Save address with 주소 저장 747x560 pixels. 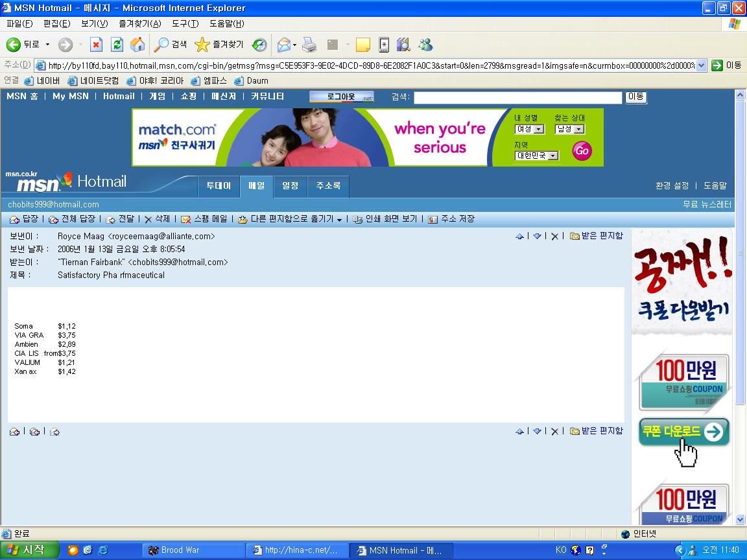[451, 219]
